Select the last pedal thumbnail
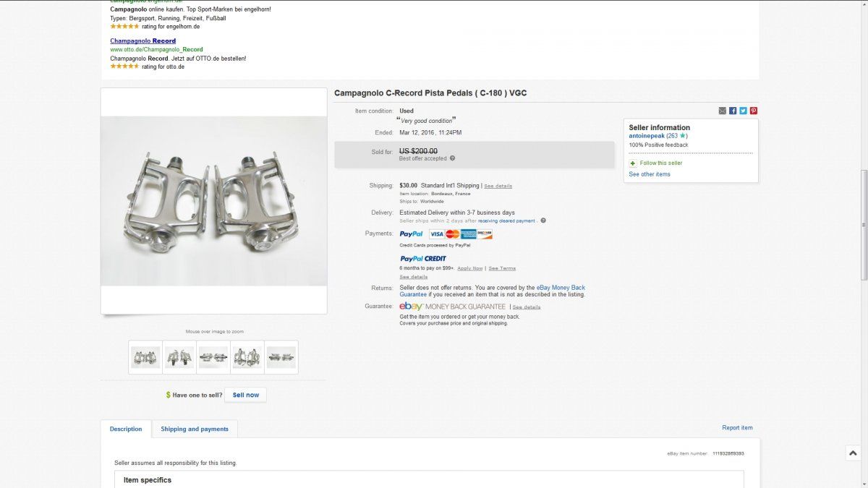This screenshot has width=868, height=488. click(x=281, y=357)
